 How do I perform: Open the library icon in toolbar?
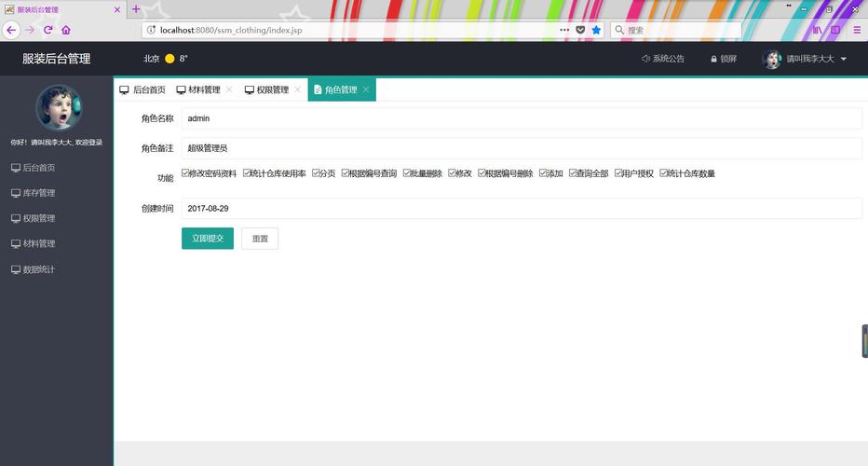tap(818, 30)
